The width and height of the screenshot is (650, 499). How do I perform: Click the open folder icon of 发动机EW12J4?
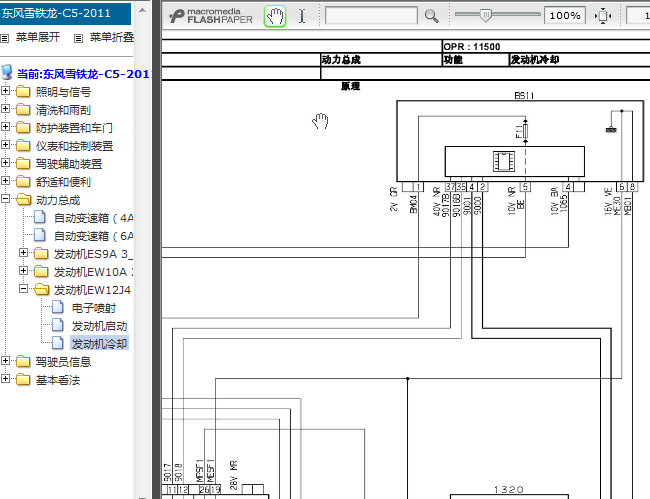pyautogui.click(x=42, y=289)
